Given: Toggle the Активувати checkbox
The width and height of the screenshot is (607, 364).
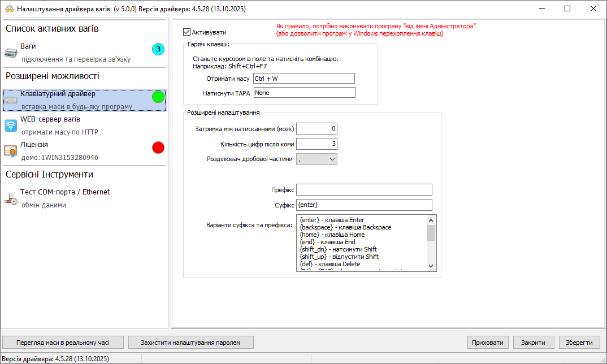Looking at the screenshot, I should (x=188, y=32).
